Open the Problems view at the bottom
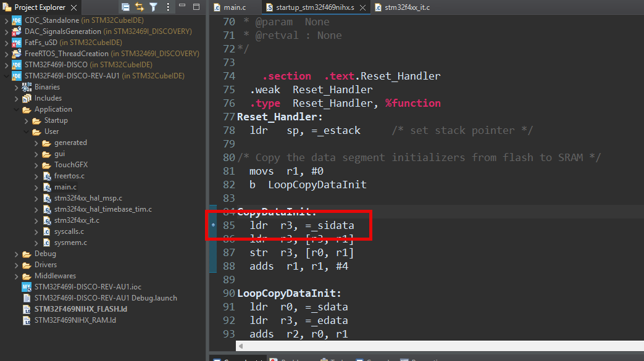 coord(285,359)
